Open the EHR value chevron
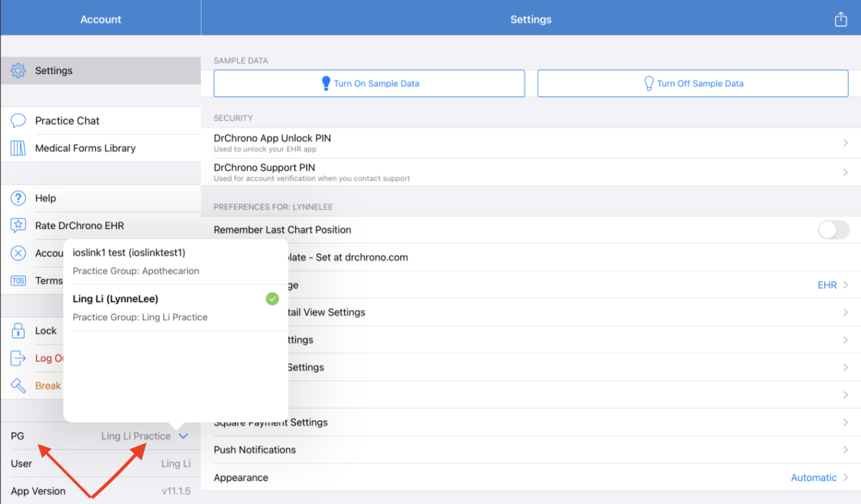This screenshot has width=861, height=504. click(845, 285)
